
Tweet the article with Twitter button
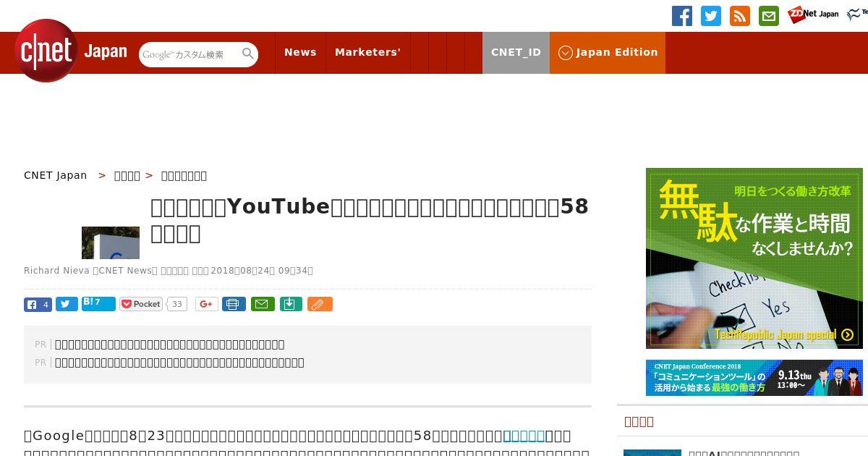(x=67, y=304)
